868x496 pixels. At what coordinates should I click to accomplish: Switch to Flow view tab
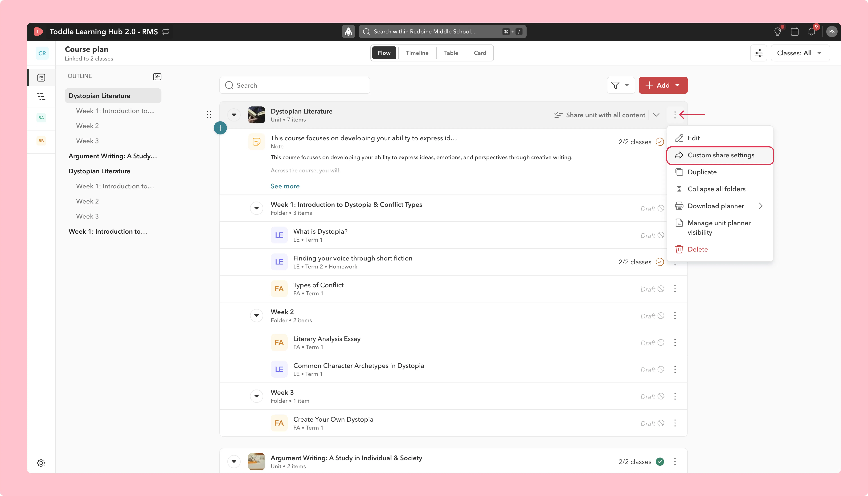384,53
